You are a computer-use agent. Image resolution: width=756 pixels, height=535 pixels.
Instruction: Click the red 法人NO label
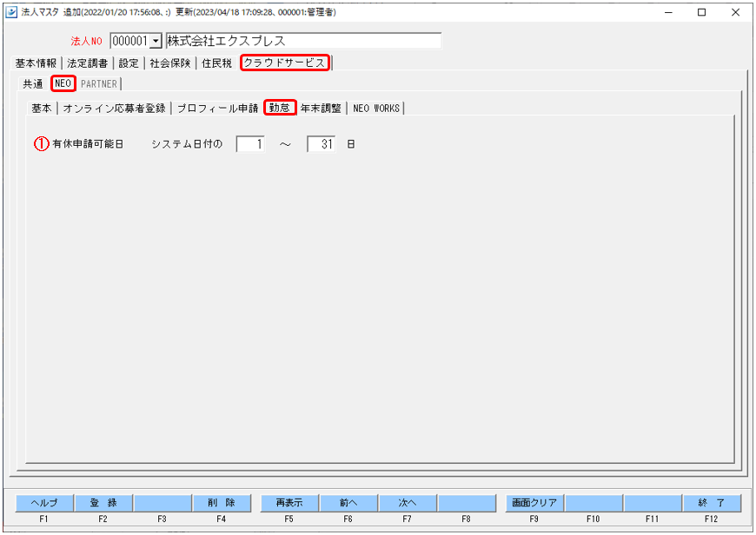(86, 42)
